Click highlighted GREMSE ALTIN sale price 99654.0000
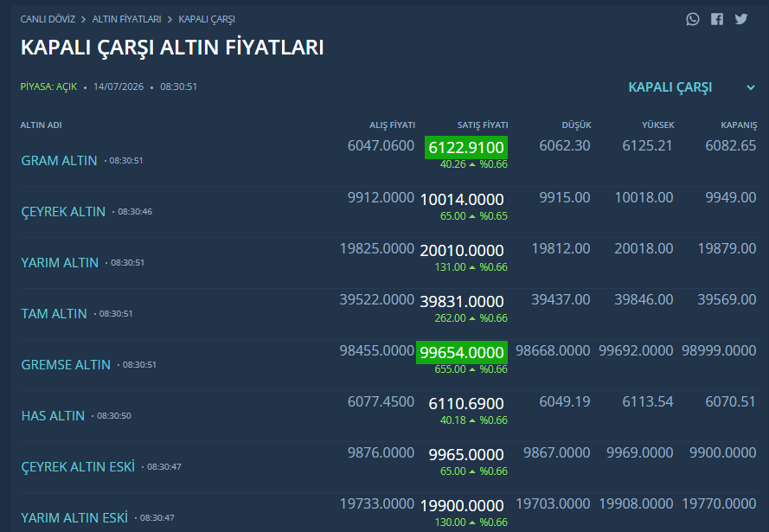 [462, 352]
